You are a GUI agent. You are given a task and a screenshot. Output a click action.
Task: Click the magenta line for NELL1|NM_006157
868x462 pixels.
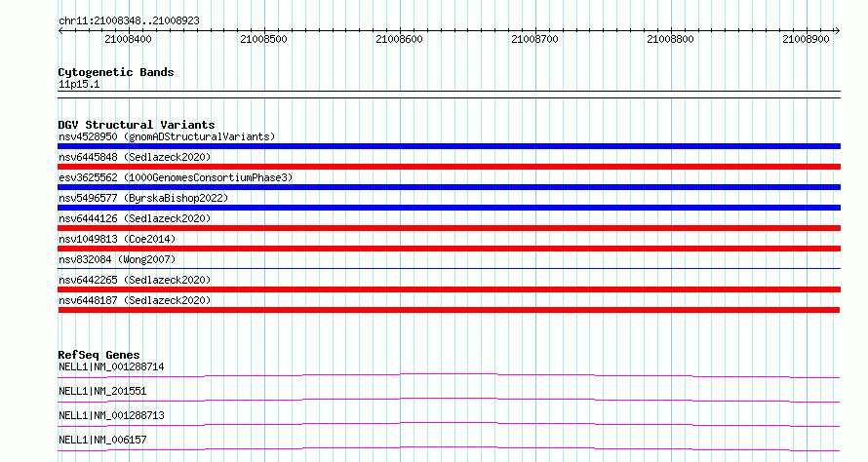(449, 448)
